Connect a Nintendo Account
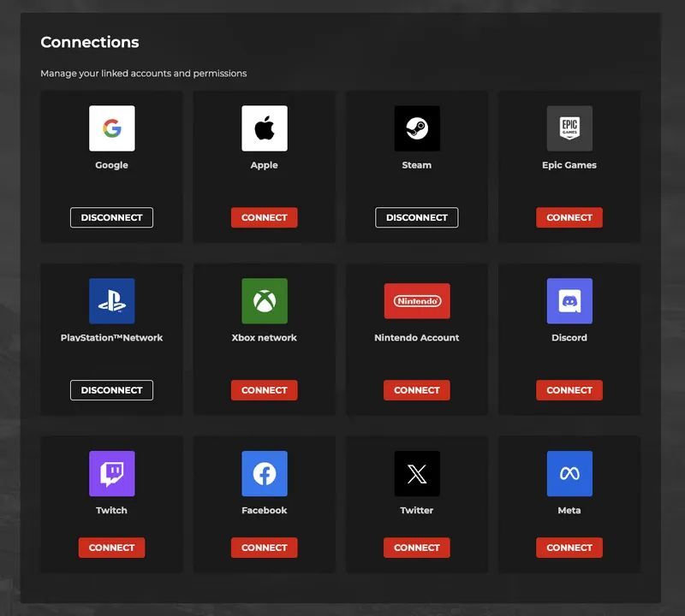The height and width of the screenshot is (616, 685). point(417,390)
